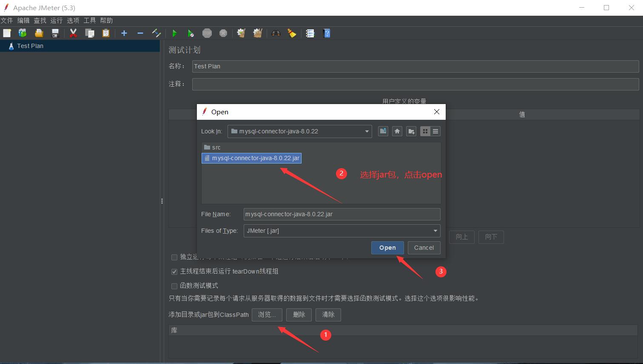The height and width of the screenshot is (364, 643).
Task: Click the plus expand-all toolbar icon
Action: pos(124,33)
